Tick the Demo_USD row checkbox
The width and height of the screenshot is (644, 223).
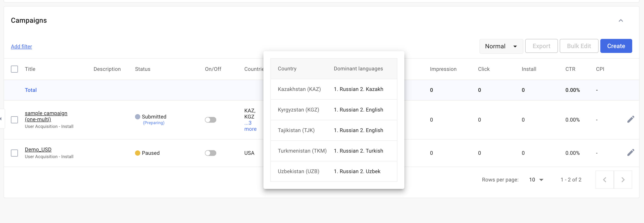pyautogui.click(x=14, y=153)
